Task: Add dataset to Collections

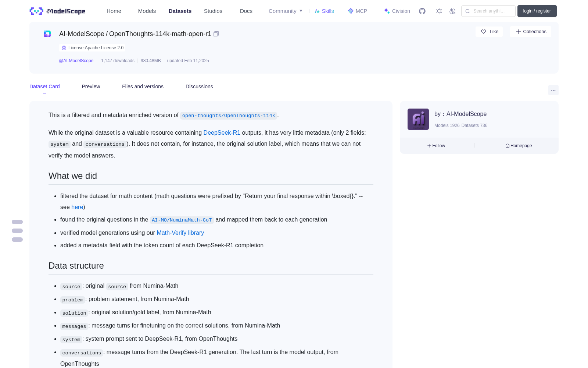Action: pos(531,32)
